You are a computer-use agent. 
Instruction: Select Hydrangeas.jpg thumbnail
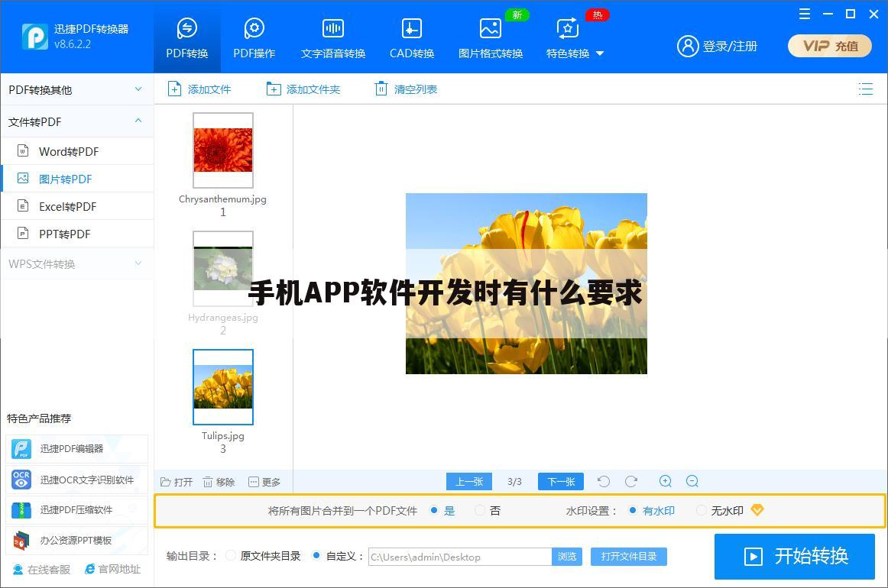[x=223, y=268]
